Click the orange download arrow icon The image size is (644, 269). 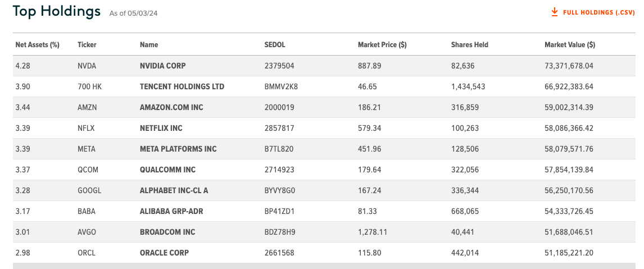pyautogui.click(x=555, y=12)
